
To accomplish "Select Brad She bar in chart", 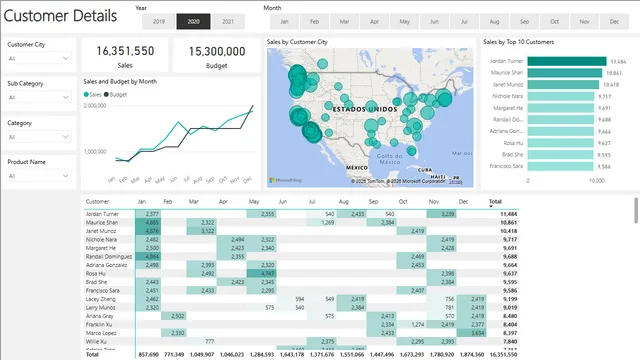I will point(560,155).
